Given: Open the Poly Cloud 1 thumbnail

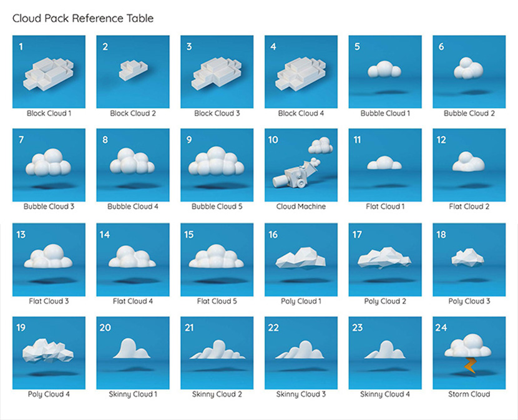Looking at the screenshot, I should click(301, 260).
